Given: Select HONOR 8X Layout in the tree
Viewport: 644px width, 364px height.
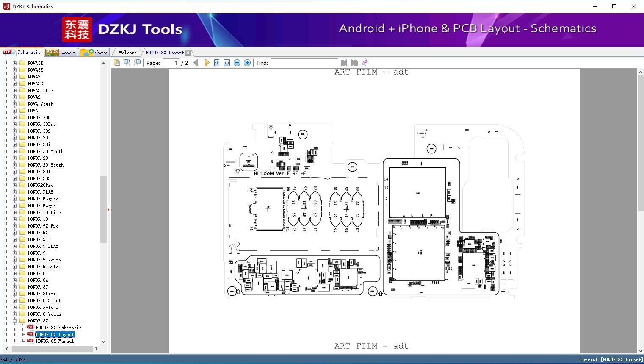Looking at the screenshot, I should 55,334.
